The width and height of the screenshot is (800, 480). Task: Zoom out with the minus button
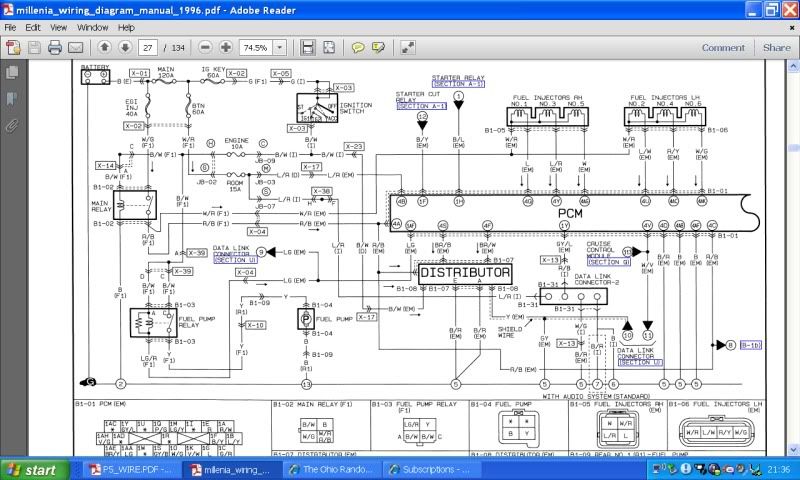click(x=205, y=47)
